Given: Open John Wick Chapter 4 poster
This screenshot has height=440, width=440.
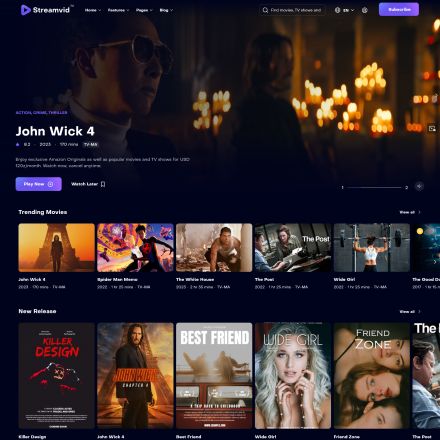Looking at the screenshot, I should [135, 375].
